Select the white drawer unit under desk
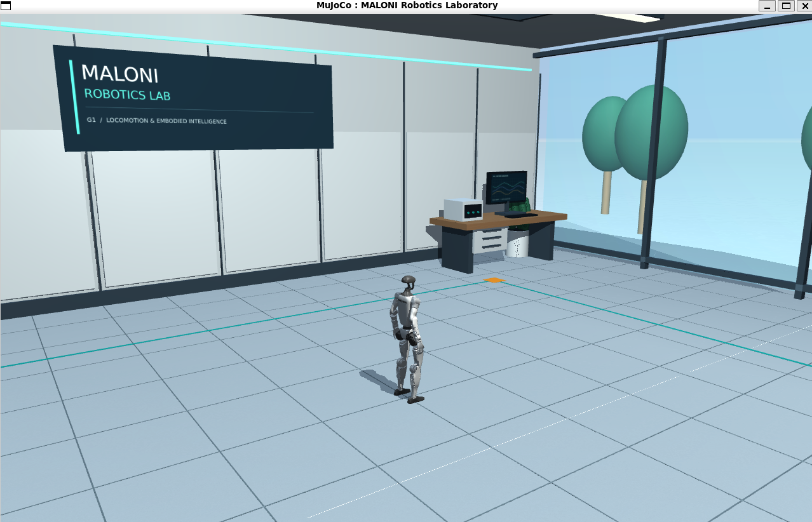Image resolution: width=812 pixels, height=522 pixels. click(x=490, y=240)
